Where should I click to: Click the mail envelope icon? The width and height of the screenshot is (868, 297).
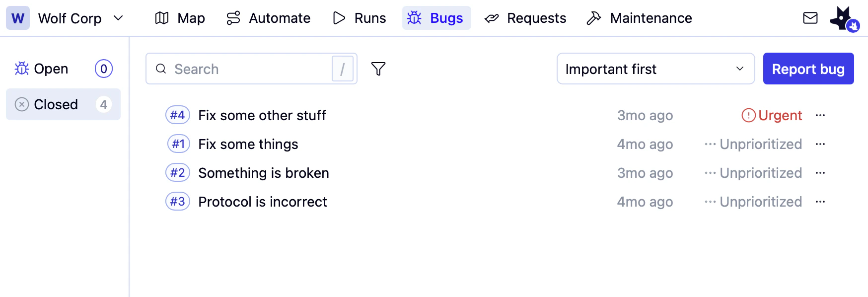click(x=810, y=18)
